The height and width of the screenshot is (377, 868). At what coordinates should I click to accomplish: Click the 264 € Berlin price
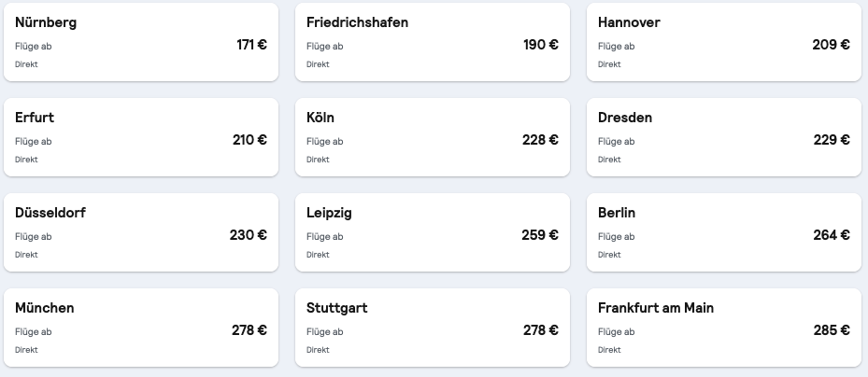coord(831,235)
